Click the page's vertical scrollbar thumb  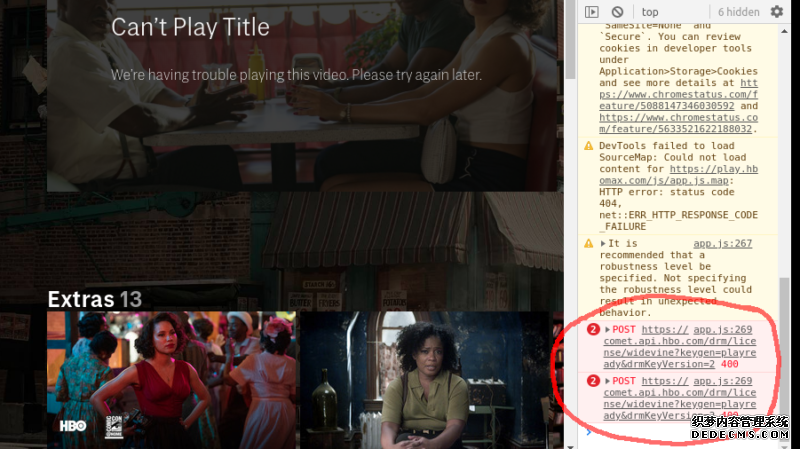(x=570, y=40)
